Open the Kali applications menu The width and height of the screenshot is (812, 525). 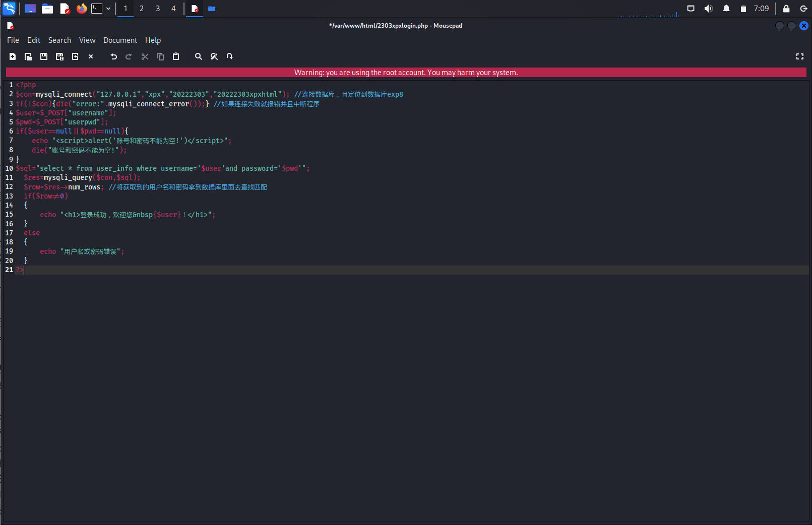tap(9, 8)
